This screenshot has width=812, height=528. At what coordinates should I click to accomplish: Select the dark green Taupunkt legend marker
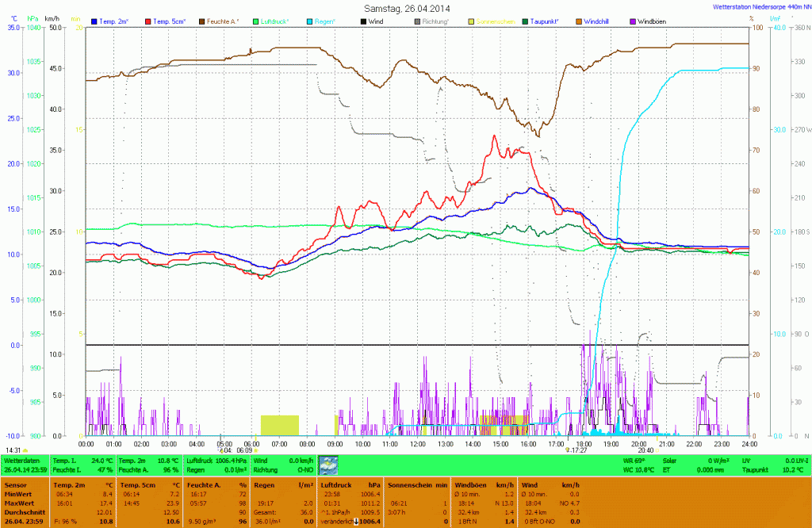click(526, 21)
